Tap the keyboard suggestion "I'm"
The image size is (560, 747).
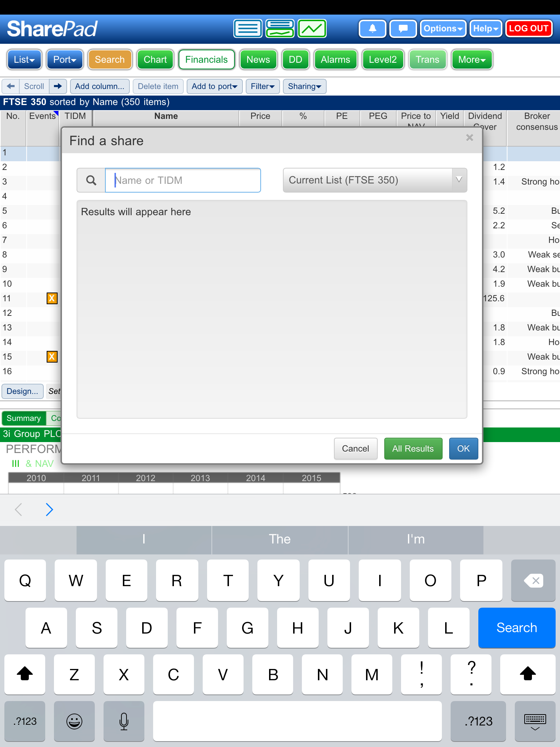coord(416,539)
